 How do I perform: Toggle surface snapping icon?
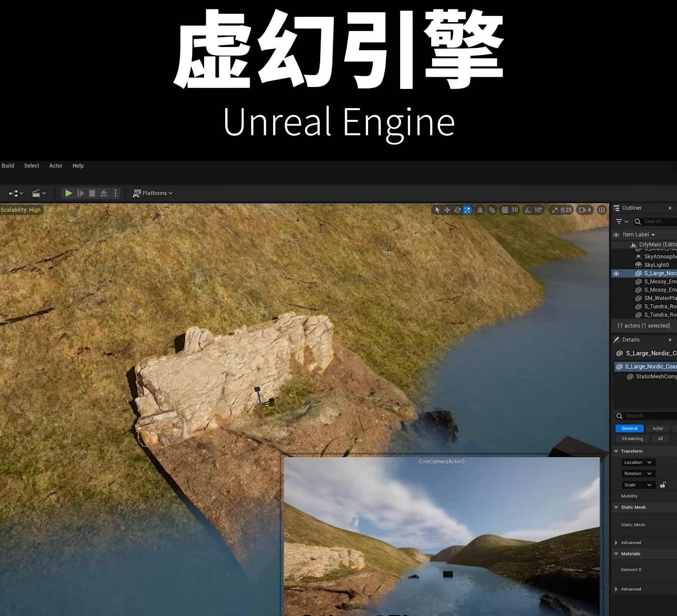click(x=492, y=210)
